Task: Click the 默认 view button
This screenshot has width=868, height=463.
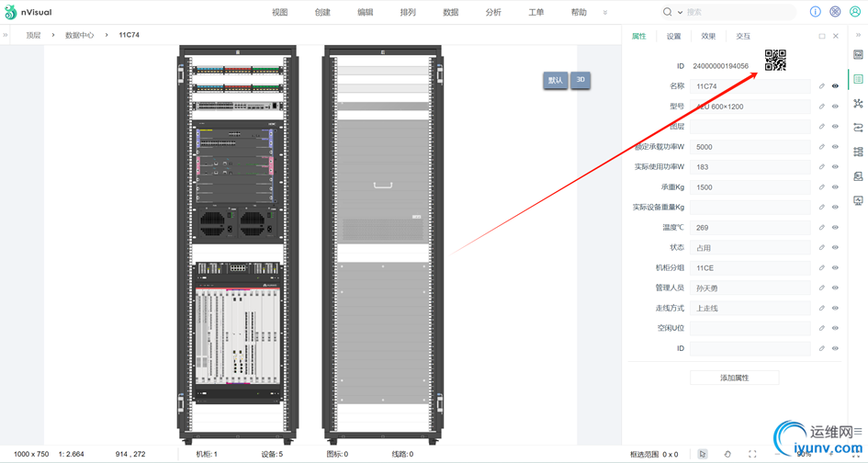Action: coord(555,80)
